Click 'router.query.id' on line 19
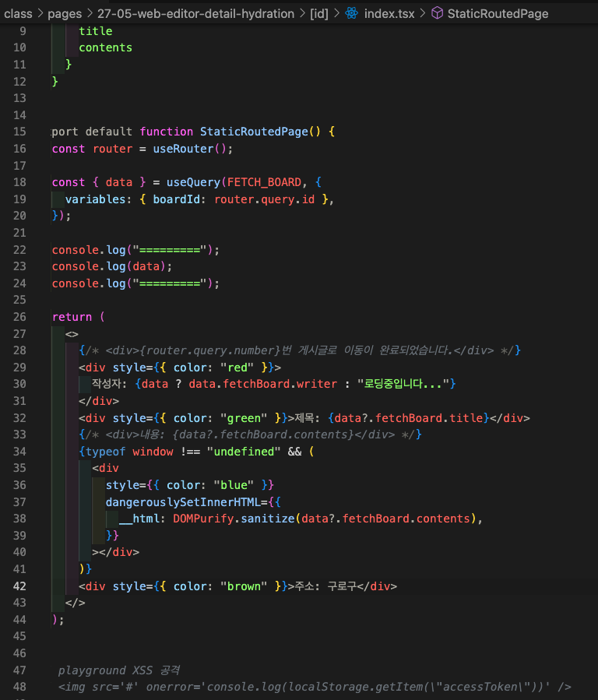The width and height of the screenshot is (598, 700). click(264, 199)
